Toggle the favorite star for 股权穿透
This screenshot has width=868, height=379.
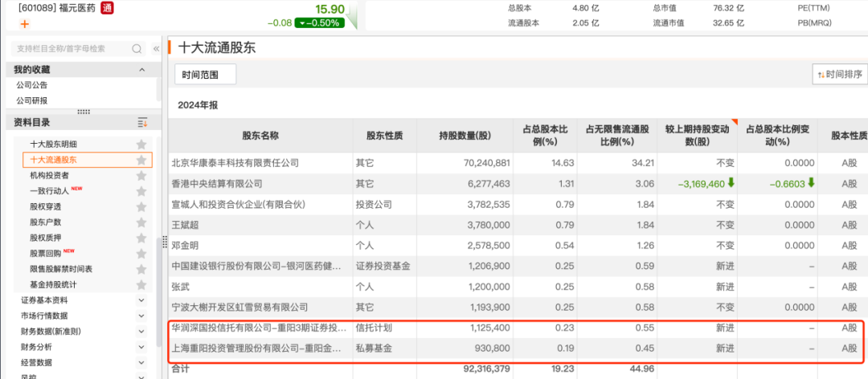[x=141, y=206]
